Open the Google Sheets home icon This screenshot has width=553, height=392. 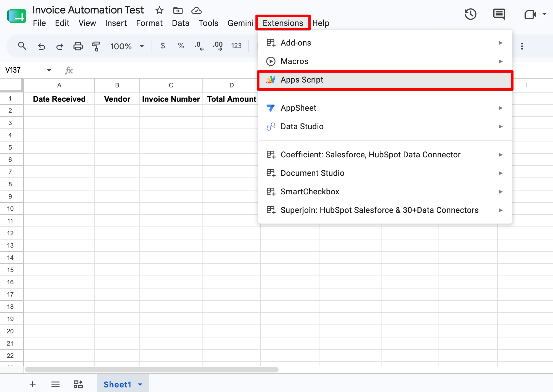pyautogui.click(x=16, y=16)
